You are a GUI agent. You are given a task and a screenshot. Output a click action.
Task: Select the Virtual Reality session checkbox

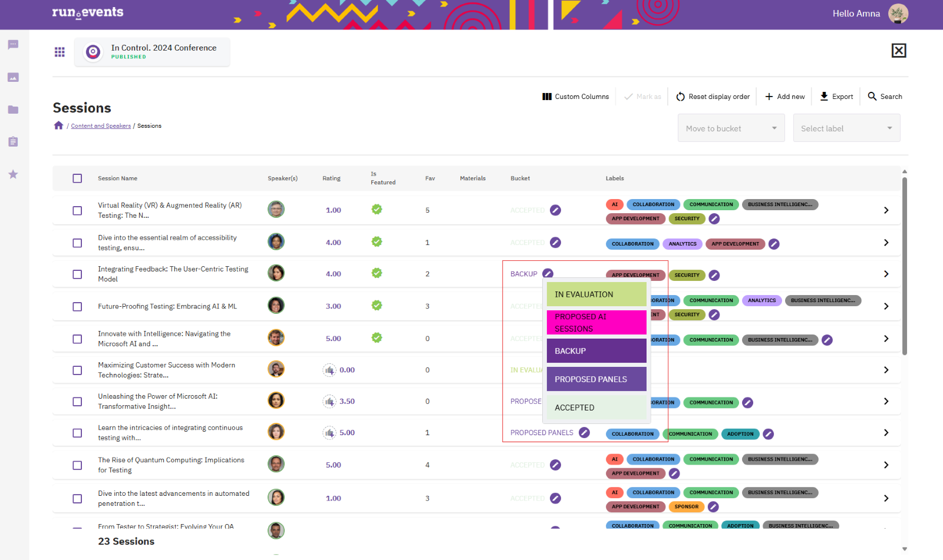click(x=77, y=211)
